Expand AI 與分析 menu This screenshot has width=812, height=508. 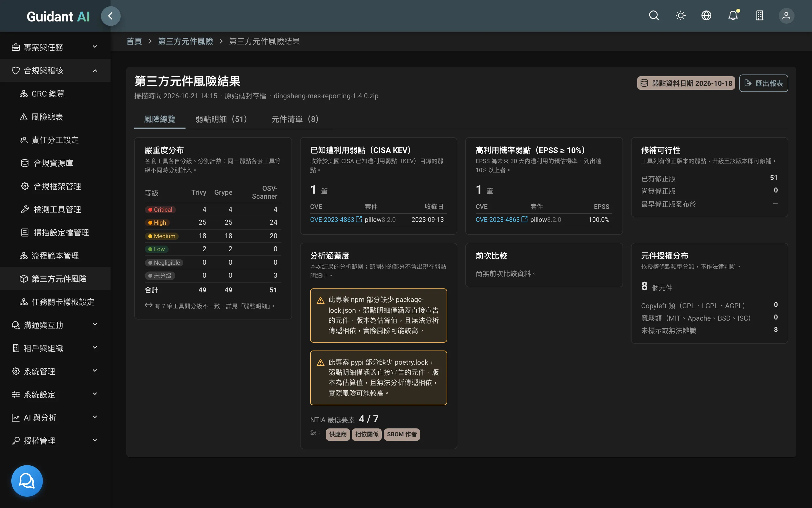[55, 418]
